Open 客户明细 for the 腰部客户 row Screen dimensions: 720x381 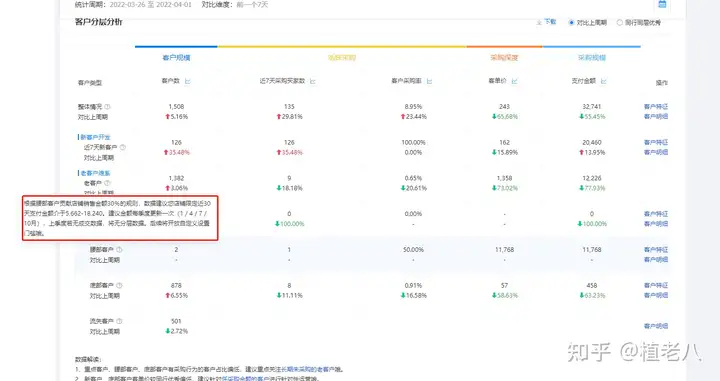tap(656, 260)
